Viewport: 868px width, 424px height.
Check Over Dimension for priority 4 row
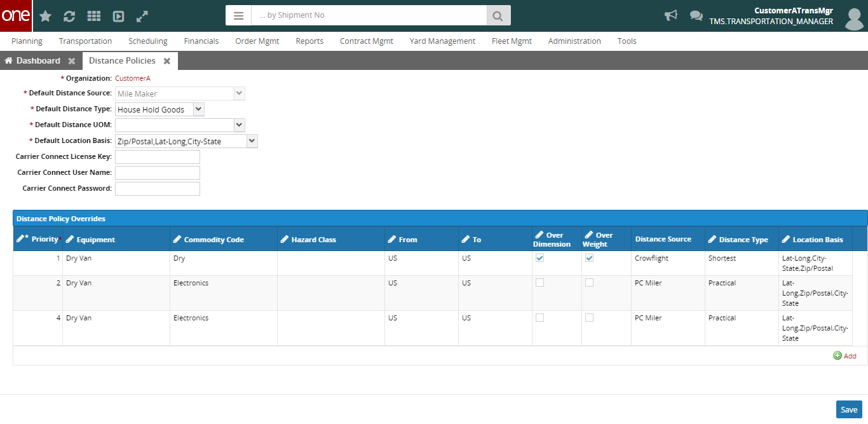(540, 318)
